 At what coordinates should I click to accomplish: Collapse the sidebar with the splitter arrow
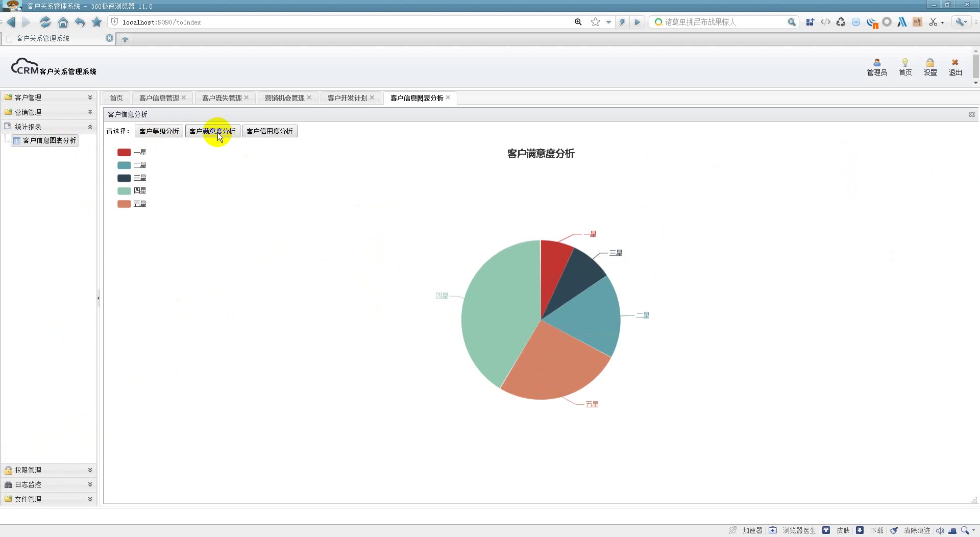click(x=99, y=298)
